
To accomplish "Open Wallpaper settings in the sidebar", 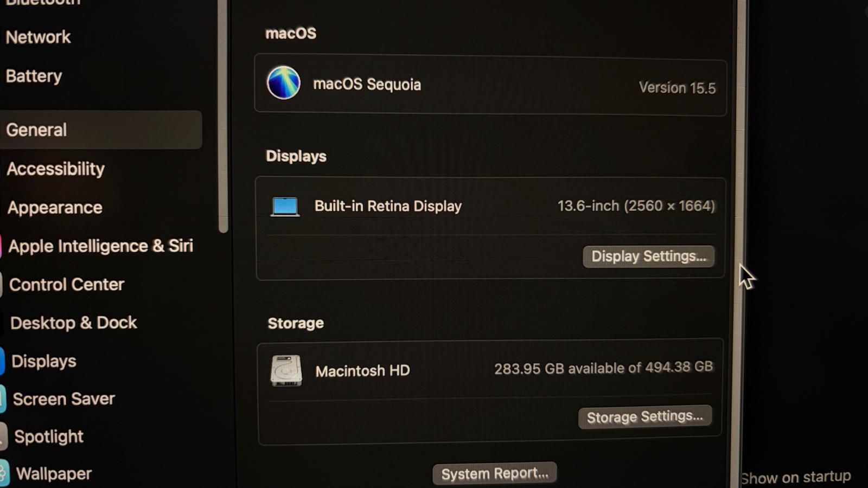I will tap(53, 474).
